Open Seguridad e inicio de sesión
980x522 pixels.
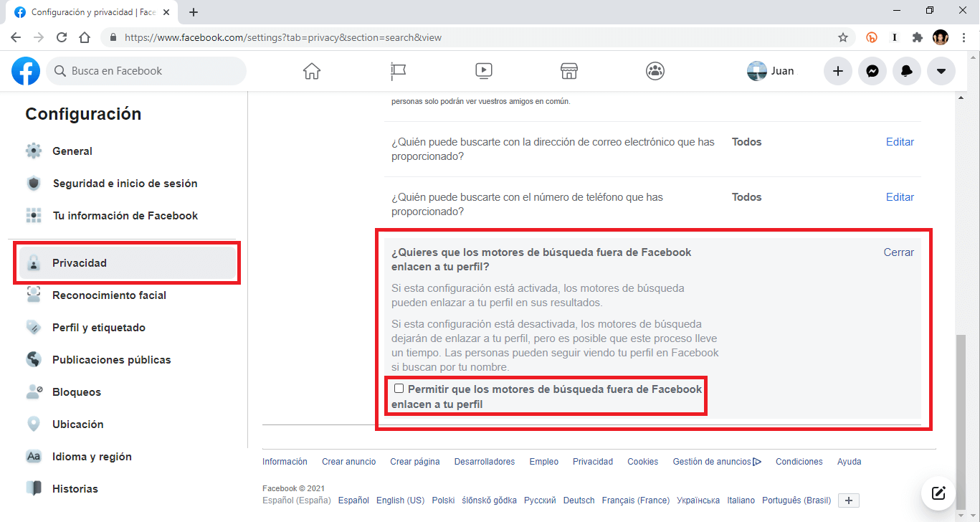tap(123, 184)
